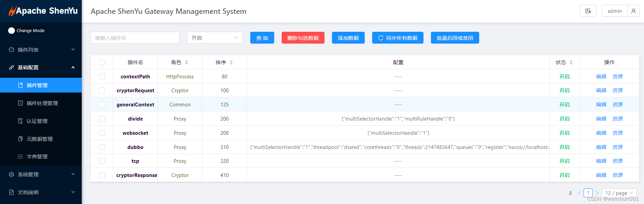Click 编辑 for the websocket plugin
The height and width of the screenshot is (204, 644).
click(601, 133)
